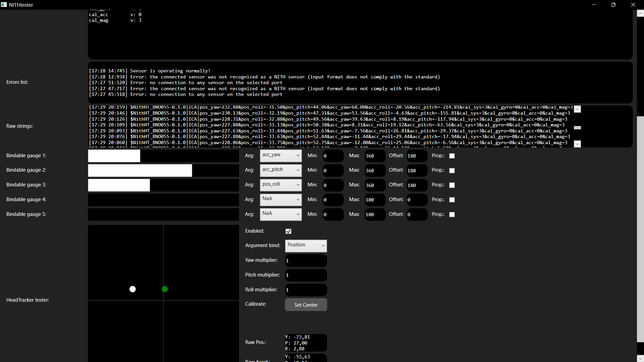
Task: Toggle Prop. checkbox for Bindable gauge 4
Action: click(x=452, y=200)
